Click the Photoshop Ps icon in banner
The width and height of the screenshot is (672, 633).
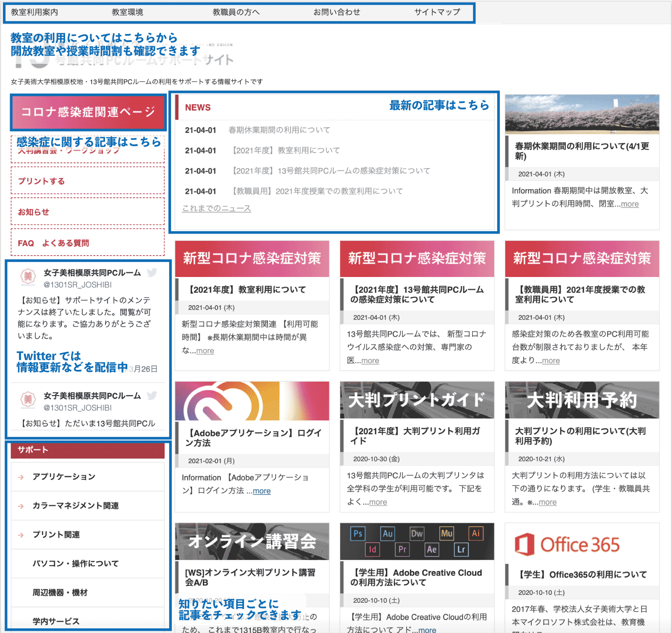pos(358,533)
